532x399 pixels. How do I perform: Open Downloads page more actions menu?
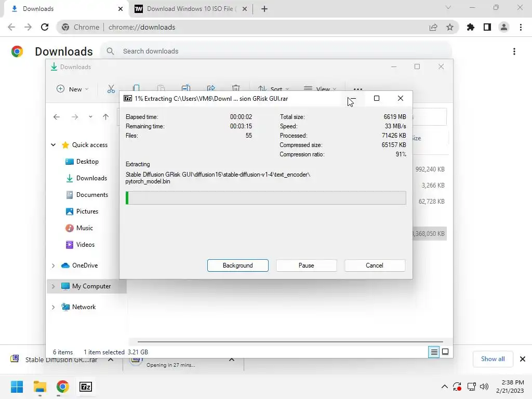[514, 51]
